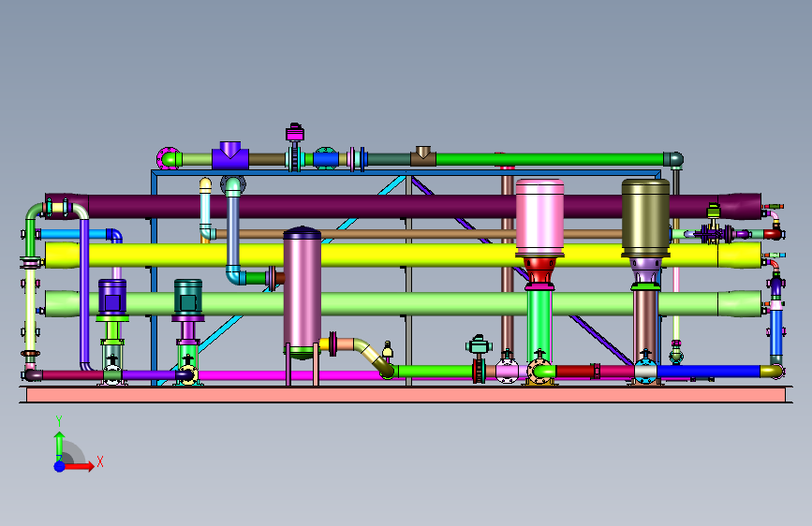The height and width of the screenshot is (526, 812).
Task: Pick the yellow elbow at bottom right
Action: coord(772,371)
